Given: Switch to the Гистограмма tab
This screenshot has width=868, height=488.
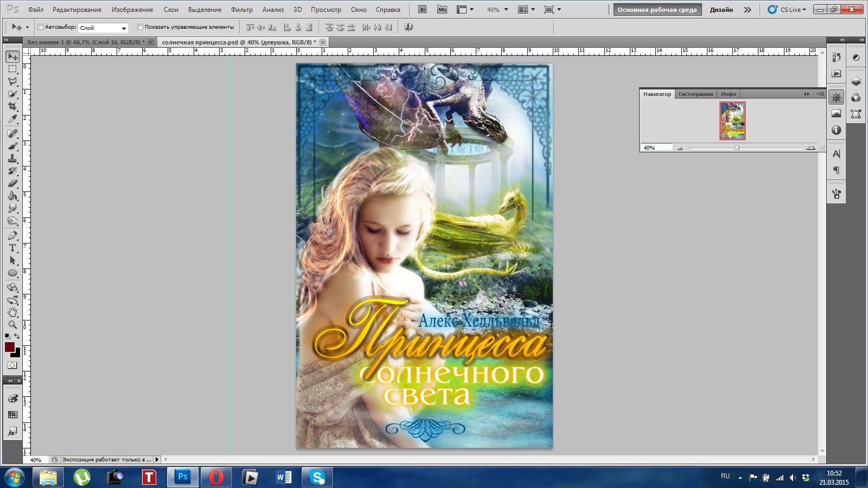Looking at the screenshot, I should tap(695, 94).
